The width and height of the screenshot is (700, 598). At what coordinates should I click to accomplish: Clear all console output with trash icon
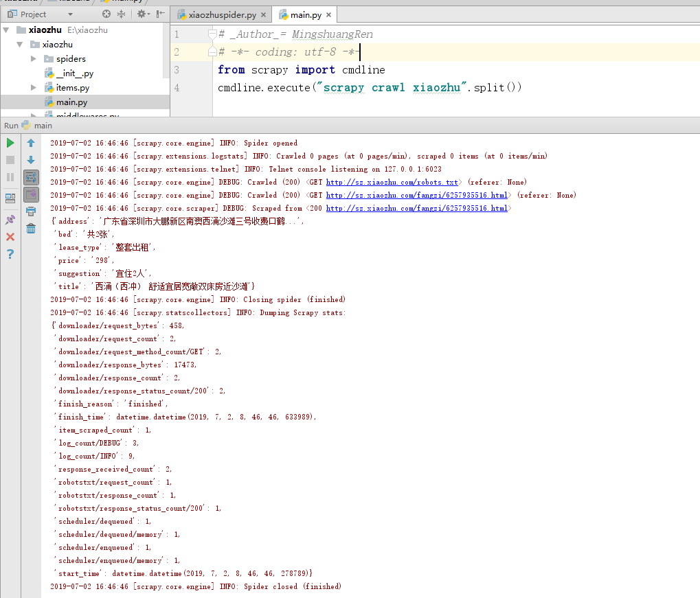[31, 229]
